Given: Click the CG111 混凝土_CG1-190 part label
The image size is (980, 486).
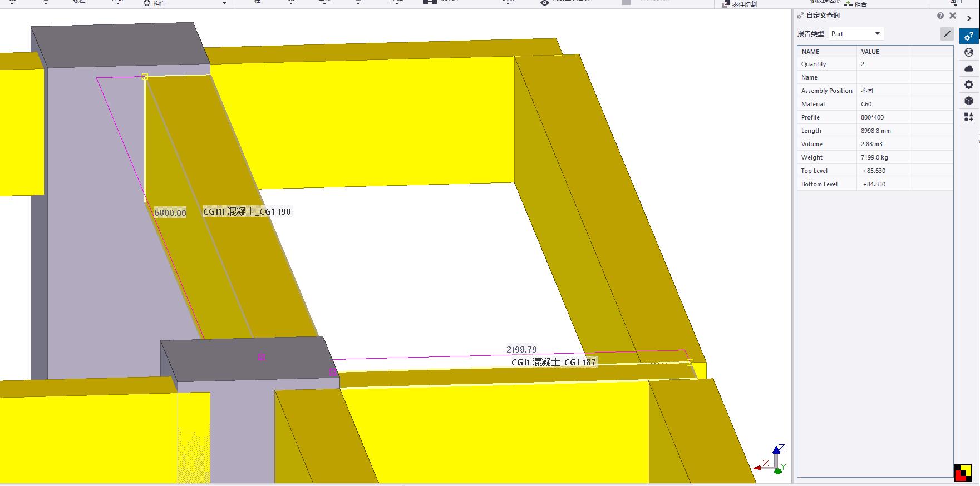Looking at the screenshot, I should tap(247, 211).
